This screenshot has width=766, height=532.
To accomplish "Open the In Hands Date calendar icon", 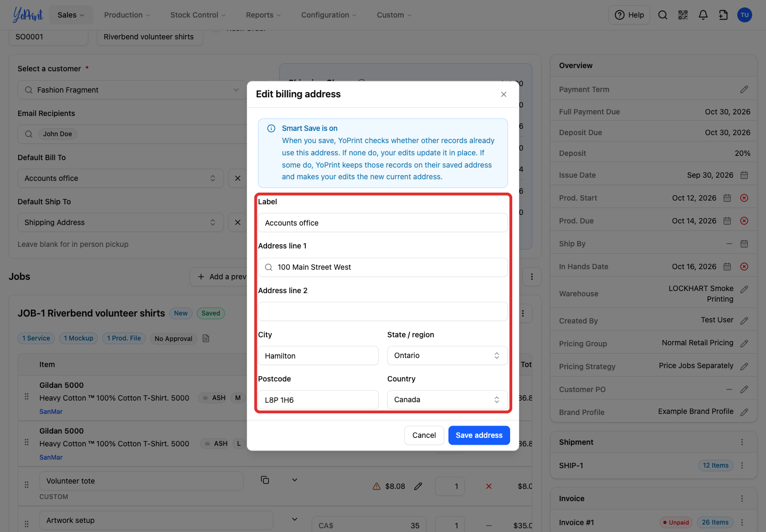I will click(x=727, y=267).
